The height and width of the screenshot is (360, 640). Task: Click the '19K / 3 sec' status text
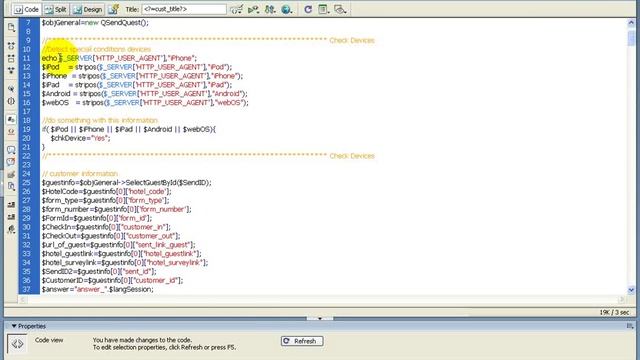pyautogui.click(x=614, y=312)
